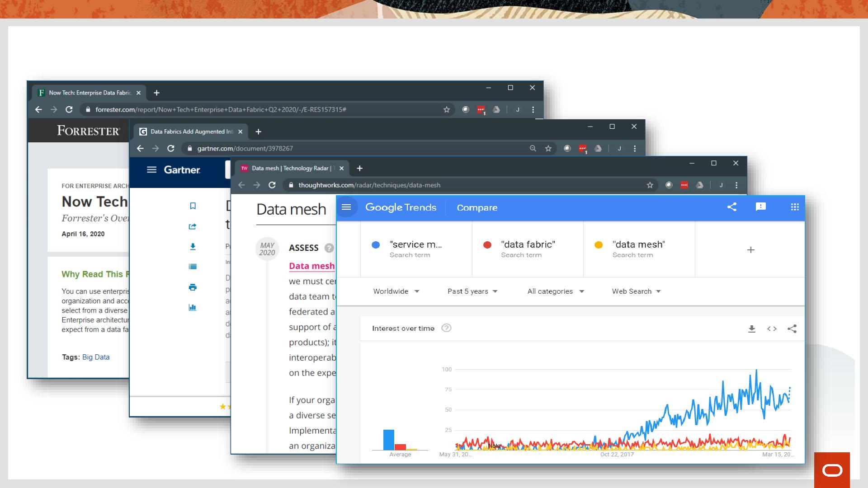The width and height of the screenshot is (868, 488).
Task: Click Interest over time help icon
Action: pos(446,328)
